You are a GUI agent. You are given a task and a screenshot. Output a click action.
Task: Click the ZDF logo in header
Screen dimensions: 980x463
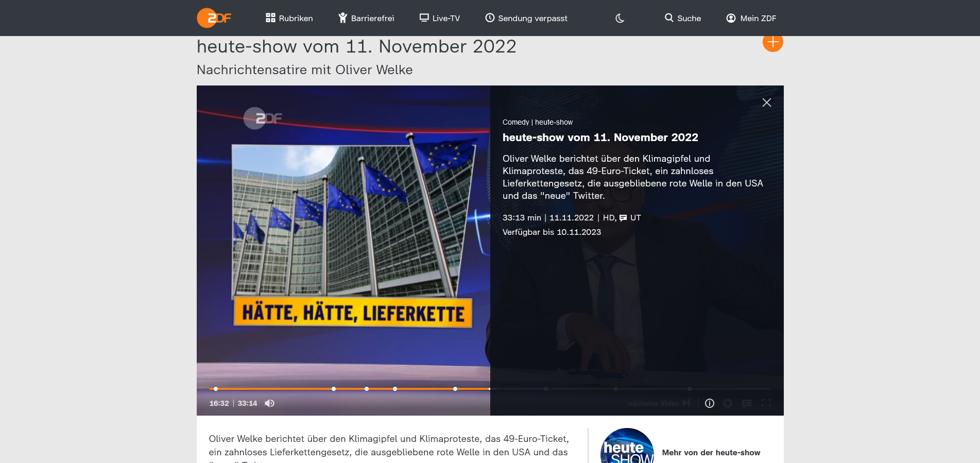[214, 18]
